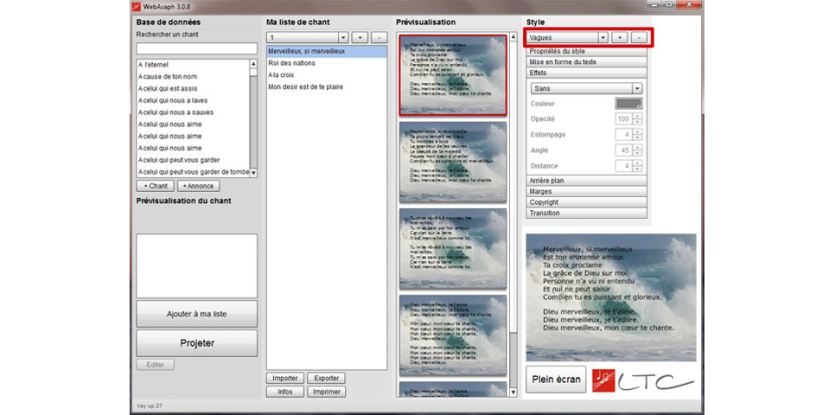829x415 pixels.
Task: Increase Opacité value with up arrow
Action: [x=638, y=116]
